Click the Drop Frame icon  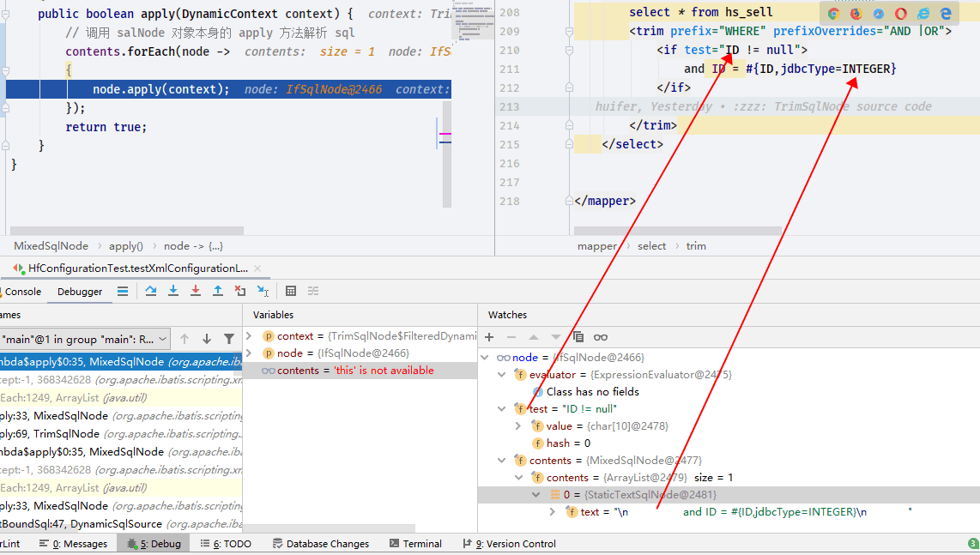(x=240, y=292)
